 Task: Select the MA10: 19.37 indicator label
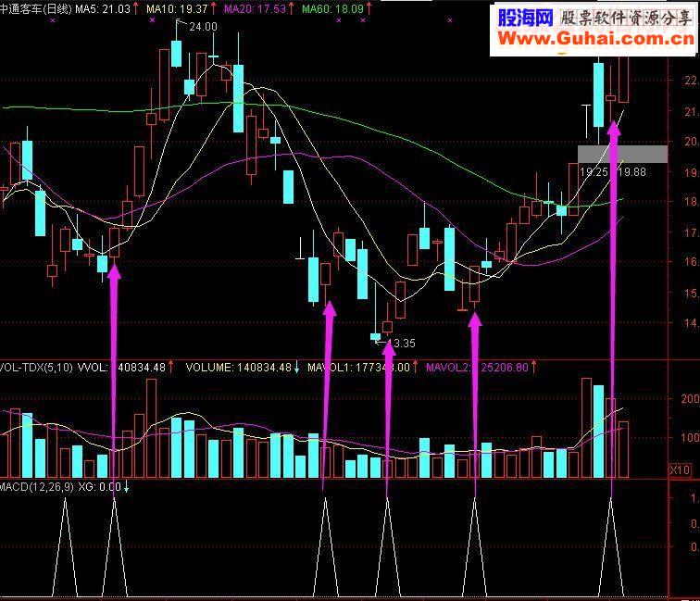coord(178,8)
